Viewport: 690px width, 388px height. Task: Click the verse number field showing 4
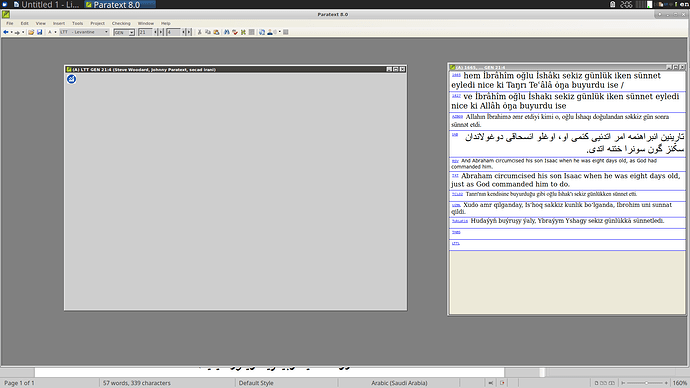pos(173,32)
